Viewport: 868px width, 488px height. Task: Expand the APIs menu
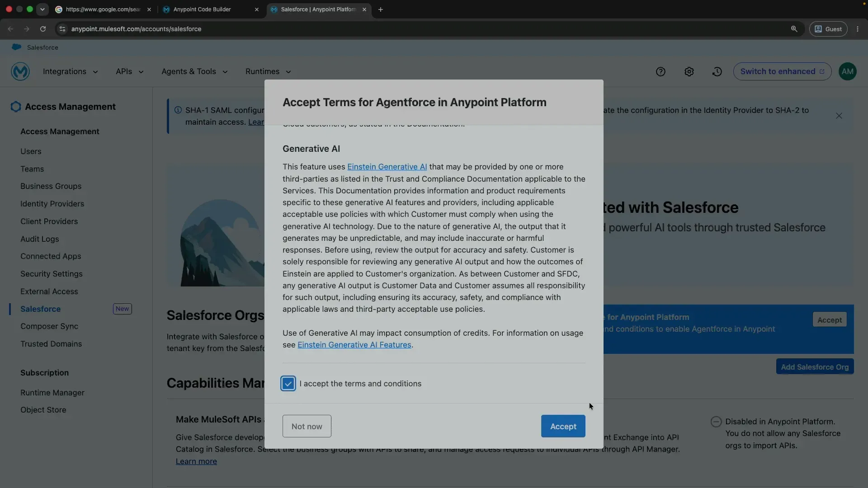click(x=130, y=71)
